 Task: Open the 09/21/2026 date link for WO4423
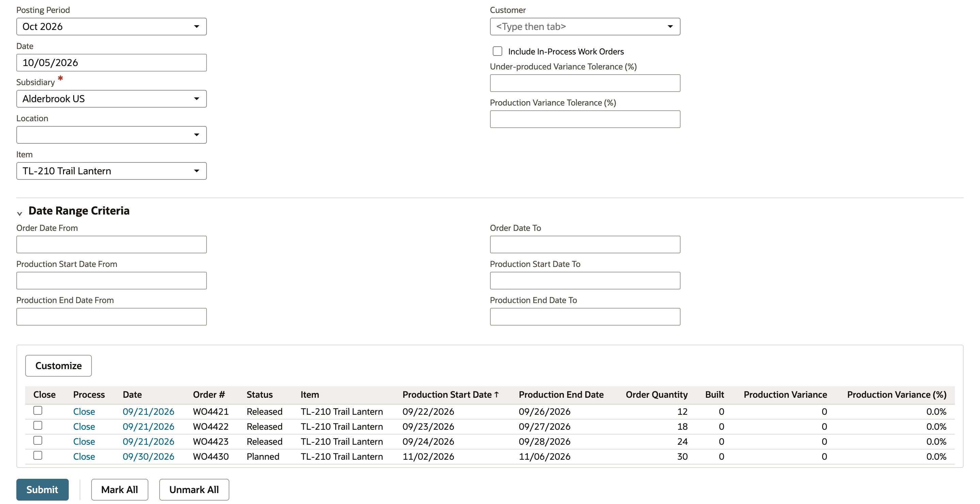[x=148, y=442]
